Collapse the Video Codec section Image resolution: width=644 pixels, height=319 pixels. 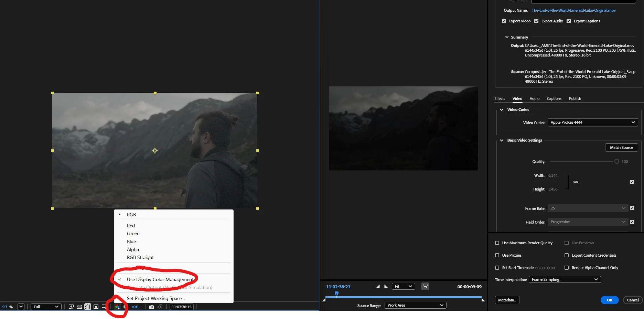[x=502, y=110]
